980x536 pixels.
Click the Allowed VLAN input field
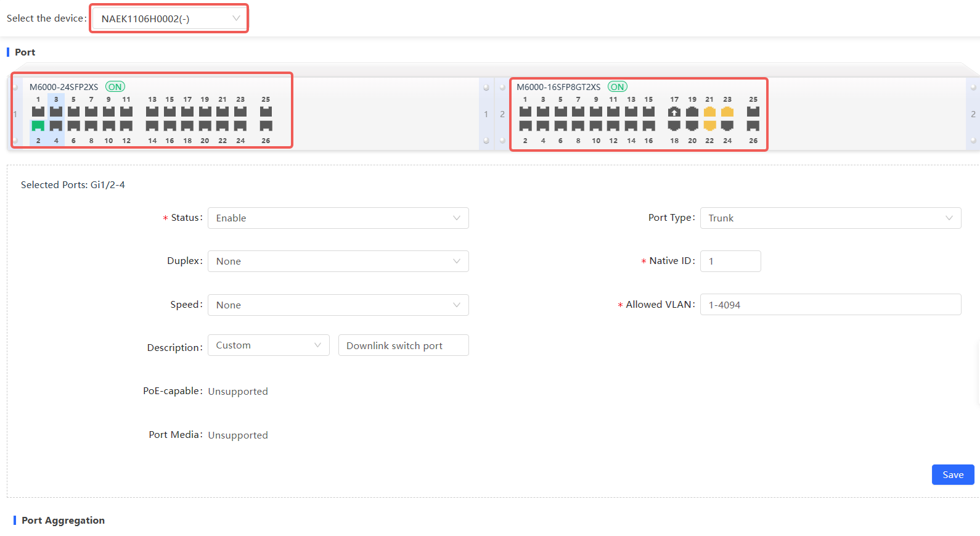pyautogui.click(x=830, y=305)
